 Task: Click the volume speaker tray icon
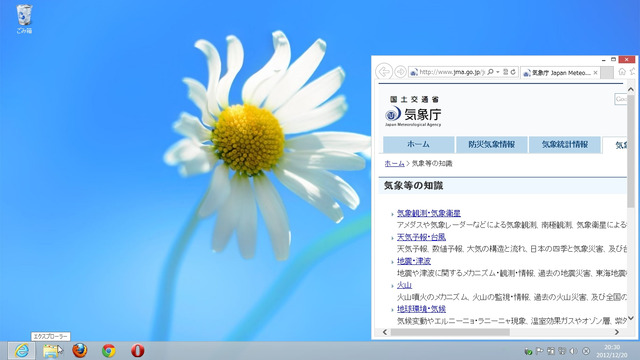[574, 351]
